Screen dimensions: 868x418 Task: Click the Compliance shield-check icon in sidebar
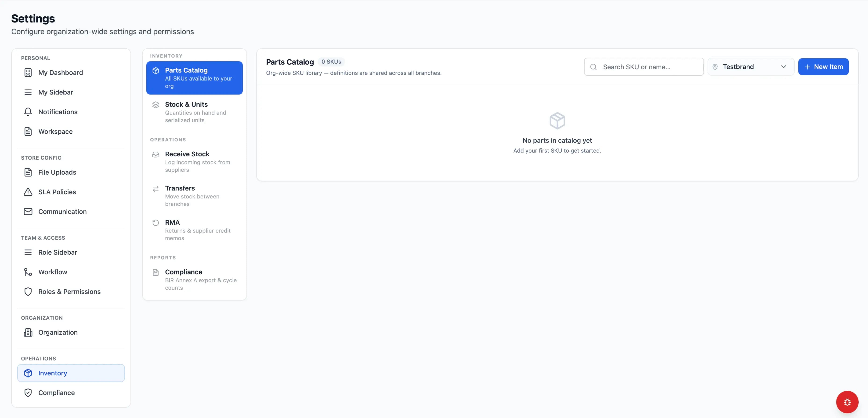[x=28, y=393]
